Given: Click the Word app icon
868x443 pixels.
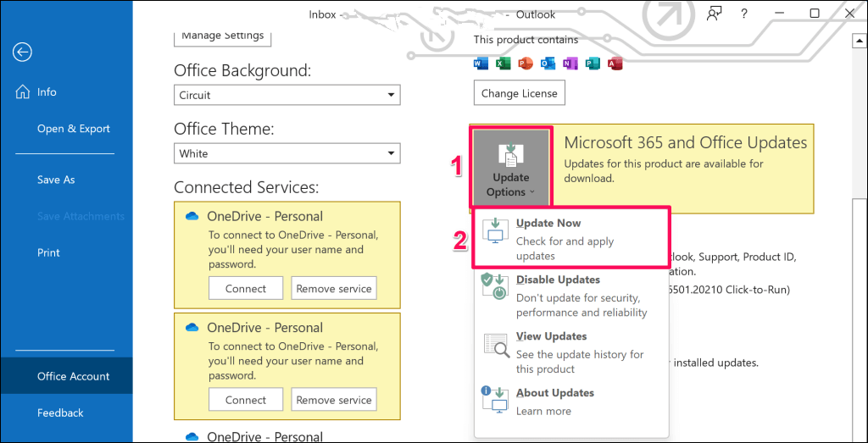Looking at the screenshot, I should click(481, 64).
